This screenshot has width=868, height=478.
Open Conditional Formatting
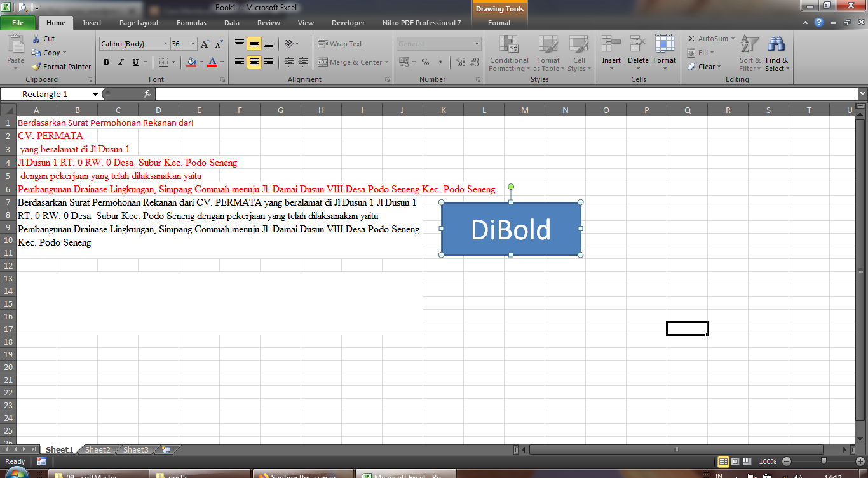(508, 54)
